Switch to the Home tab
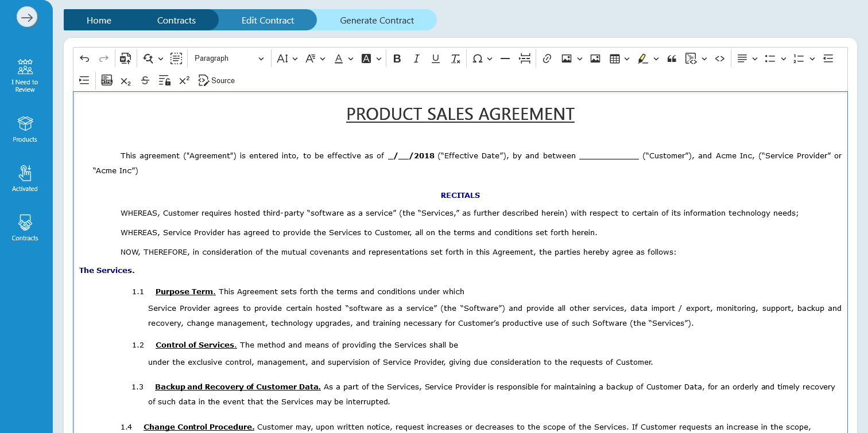 [x=99, y=20]
